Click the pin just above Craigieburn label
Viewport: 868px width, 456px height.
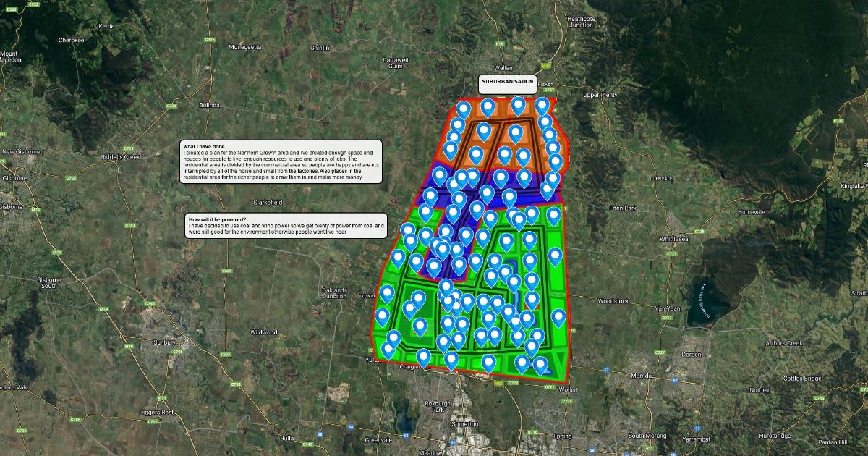click(423, 357)
